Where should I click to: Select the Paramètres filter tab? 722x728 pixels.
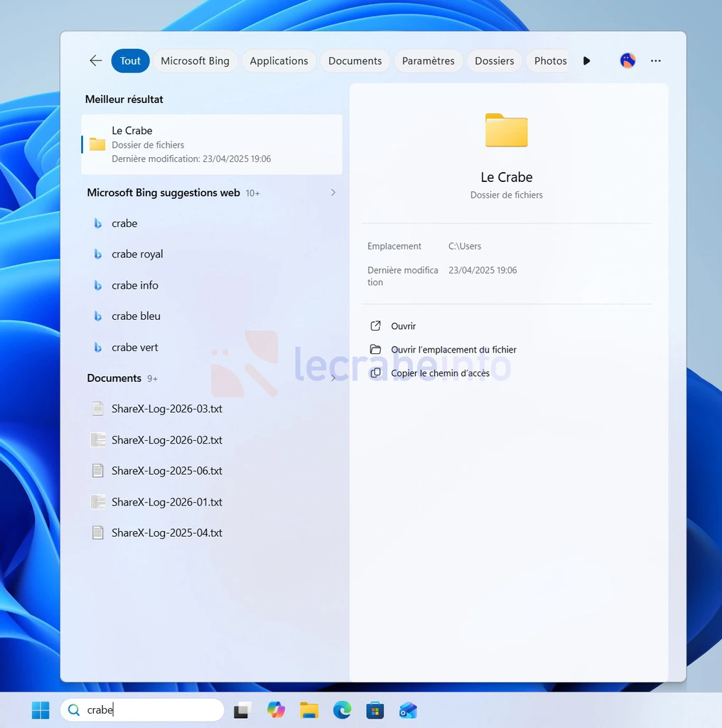[x=428, y=61]
